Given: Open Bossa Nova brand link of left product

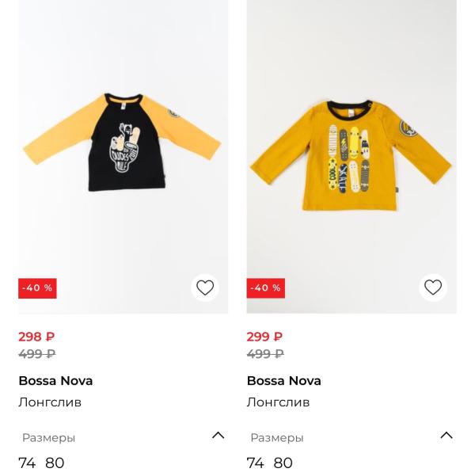Looking at the screenshot, I should (x=55, y=381).
